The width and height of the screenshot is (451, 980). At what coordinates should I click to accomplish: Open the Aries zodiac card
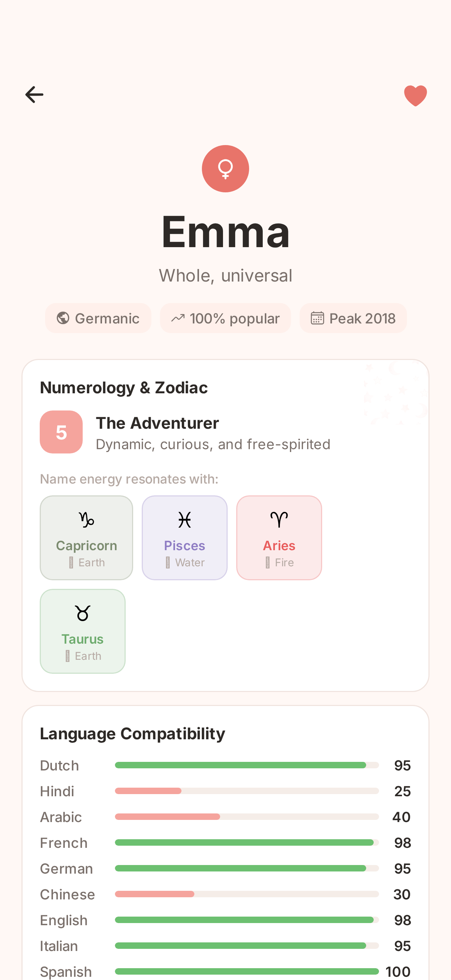point(279,538)
